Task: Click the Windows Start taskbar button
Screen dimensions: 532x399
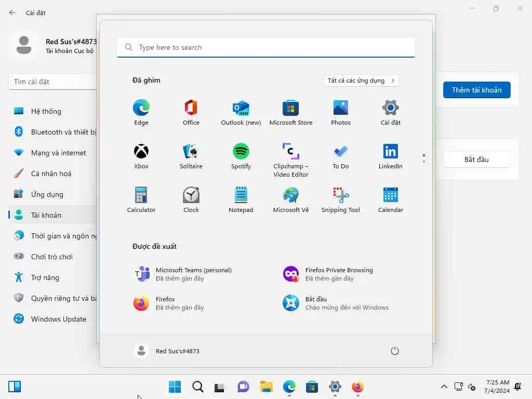Action: [175, 387]
